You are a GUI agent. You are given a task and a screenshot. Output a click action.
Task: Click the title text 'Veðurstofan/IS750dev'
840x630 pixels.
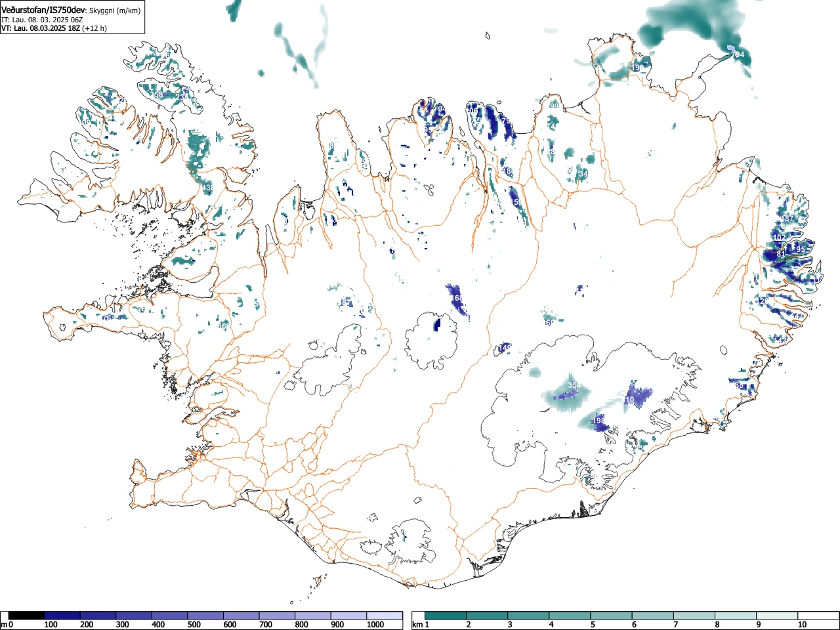(43, 10)
